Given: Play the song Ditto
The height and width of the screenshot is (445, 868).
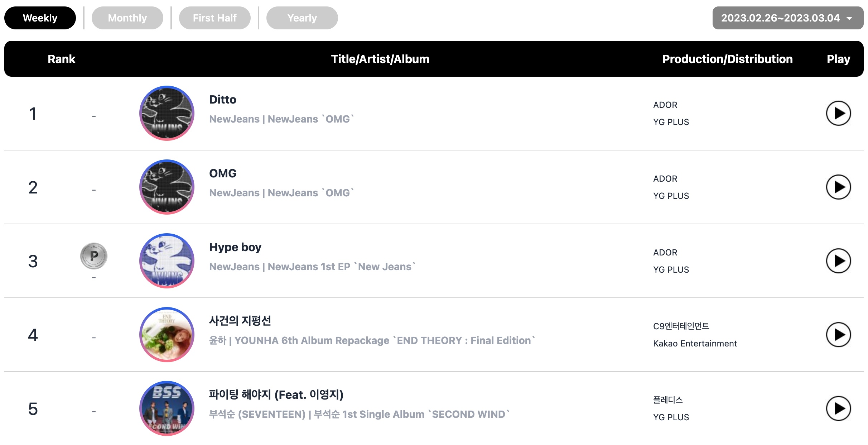Looking at the screenshot, I should point(838,113).
